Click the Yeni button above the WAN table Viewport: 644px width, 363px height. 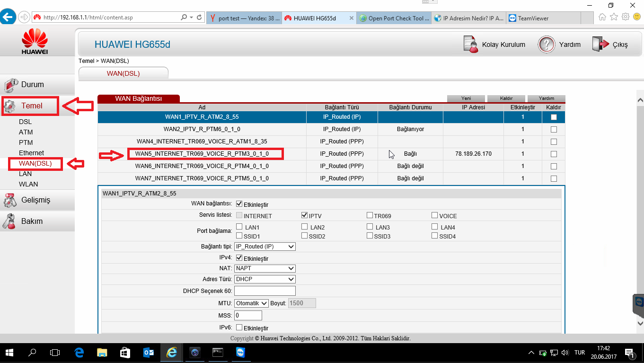click(x=466, y=98)
